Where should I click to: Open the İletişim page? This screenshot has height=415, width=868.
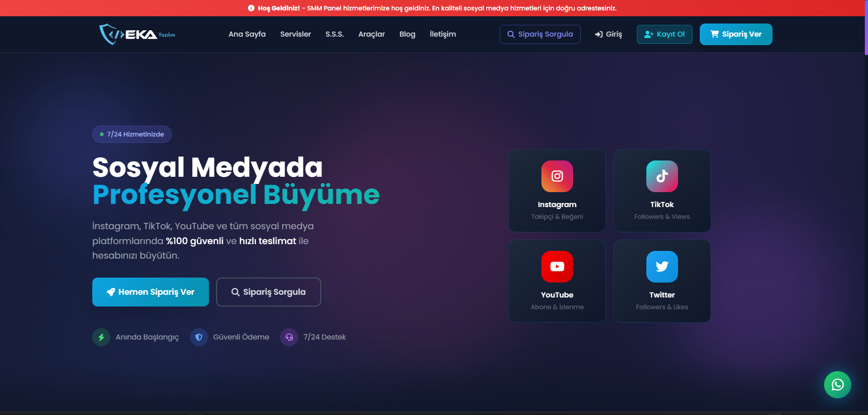[442, 34]
